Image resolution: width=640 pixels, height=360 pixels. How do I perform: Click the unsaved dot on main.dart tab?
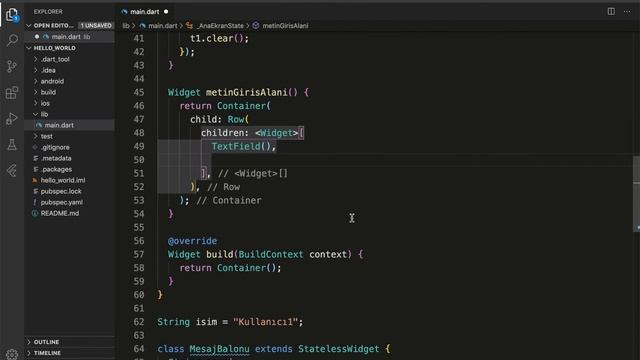click(x=166, y=12)
